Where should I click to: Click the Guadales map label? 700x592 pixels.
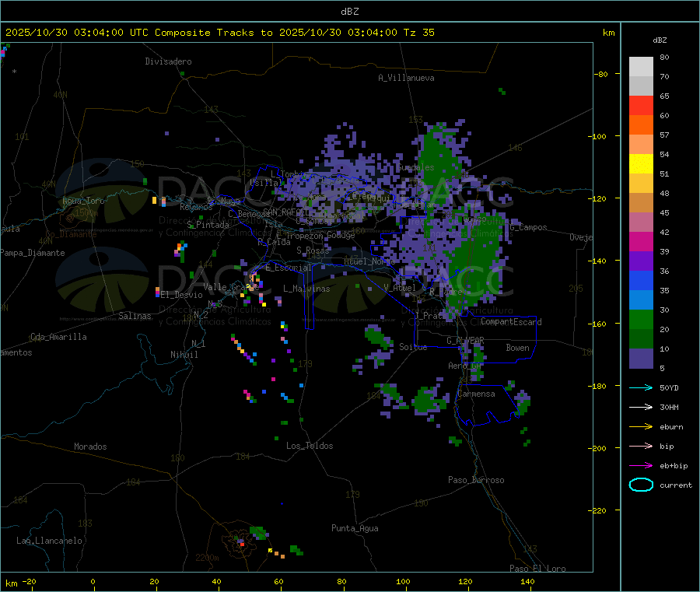[x=415, y=167]
